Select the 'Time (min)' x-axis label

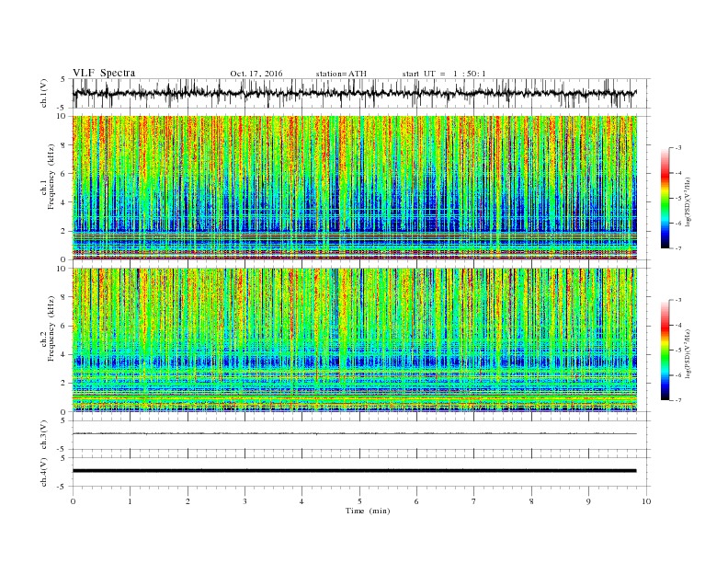(x=368, y=511)
